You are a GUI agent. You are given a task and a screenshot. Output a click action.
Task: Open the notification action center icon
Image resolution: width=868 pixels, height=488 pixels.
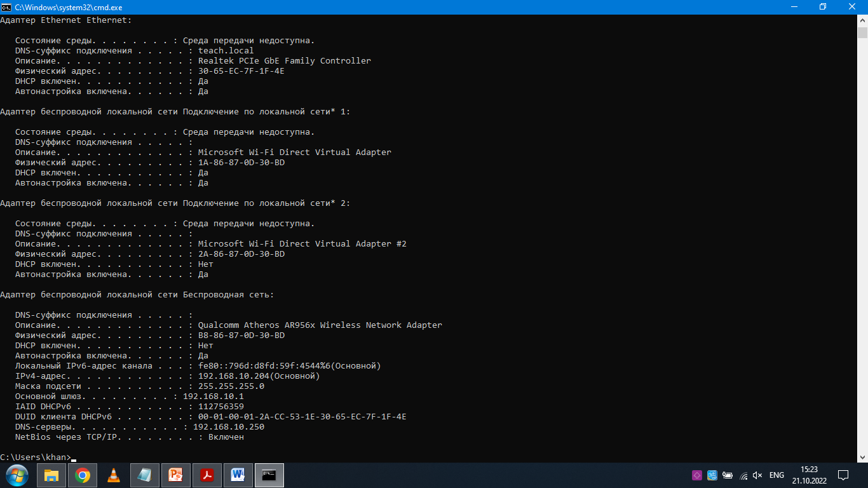click(x=843, y=475)
